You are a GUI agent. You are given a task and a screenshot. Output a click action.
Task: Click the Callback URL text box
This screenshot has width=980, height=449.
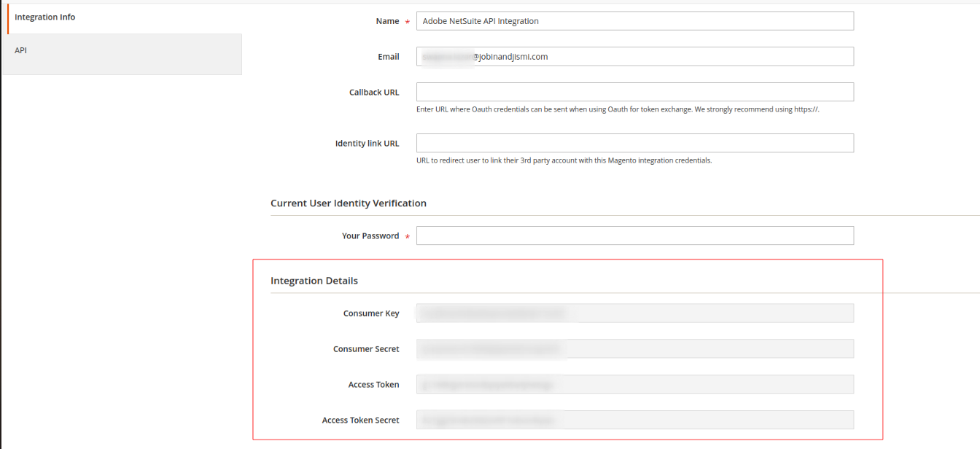(634, 92)
